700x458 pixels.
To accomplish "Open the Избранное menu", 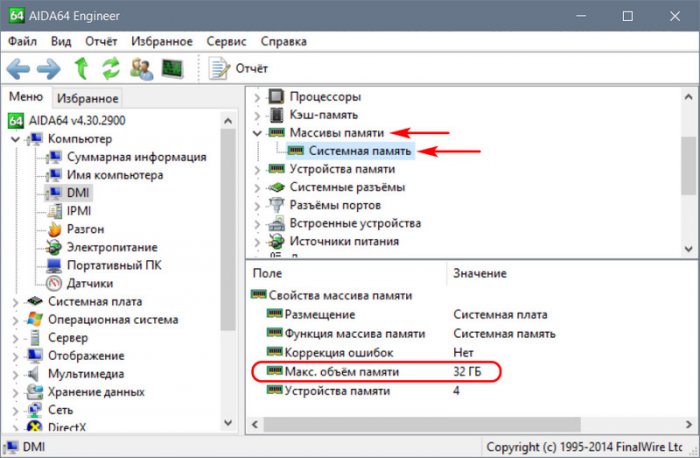I will tap(162, 42).
